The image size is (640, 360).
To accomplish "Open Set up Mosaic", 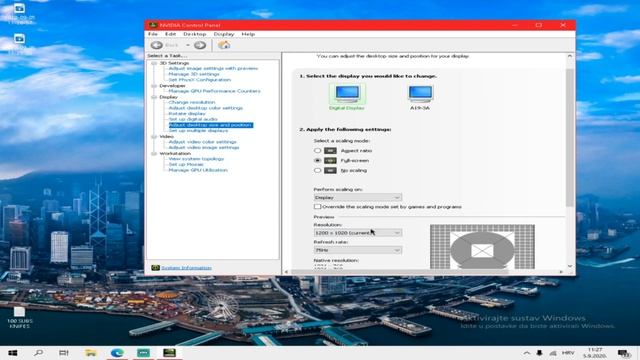I will [x=186, y=164].
